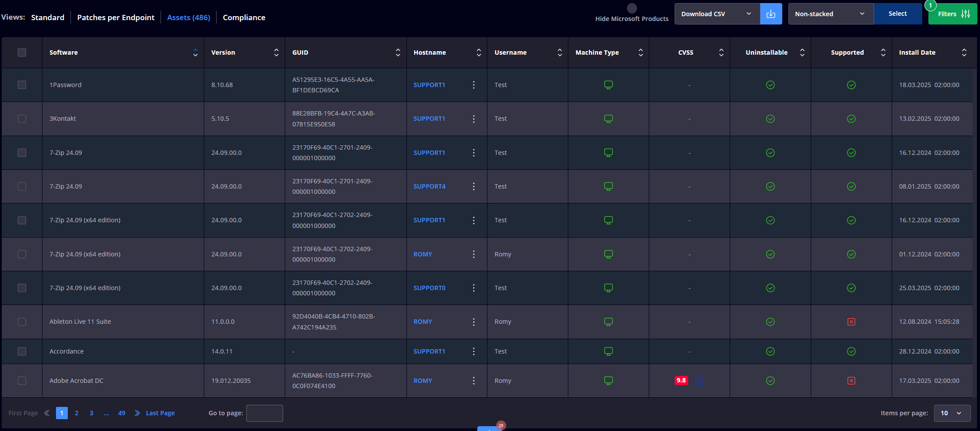Open SUPPORT0 hostname link

pyautogui.click(x=430, y=288)
